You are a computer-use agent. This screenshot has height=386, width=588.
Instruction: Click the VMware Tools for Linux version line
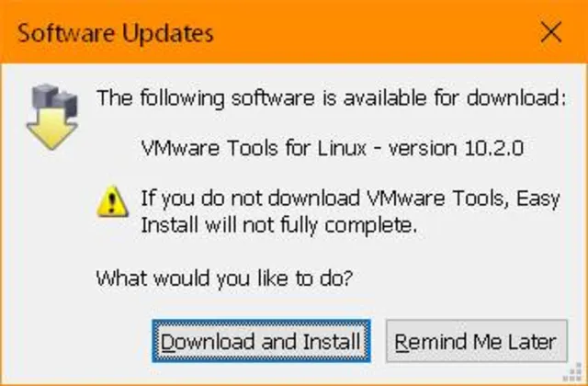(x=333, y=148)
